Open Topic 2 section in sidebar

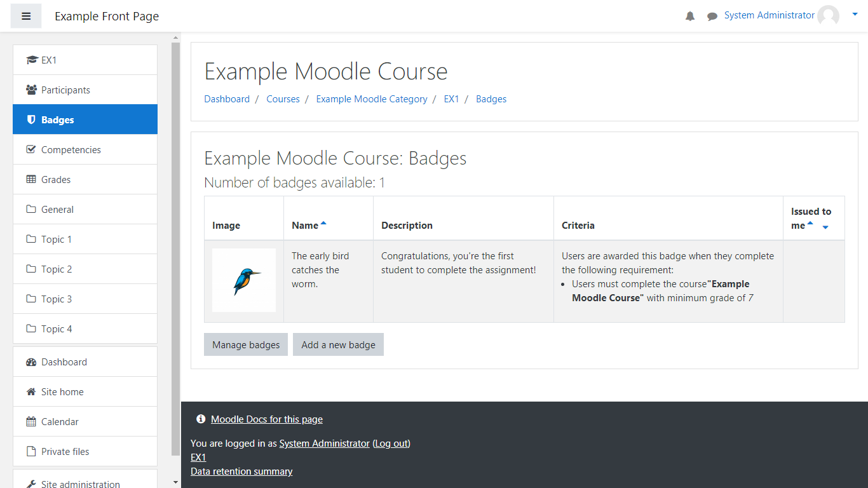tap(57, 269)
